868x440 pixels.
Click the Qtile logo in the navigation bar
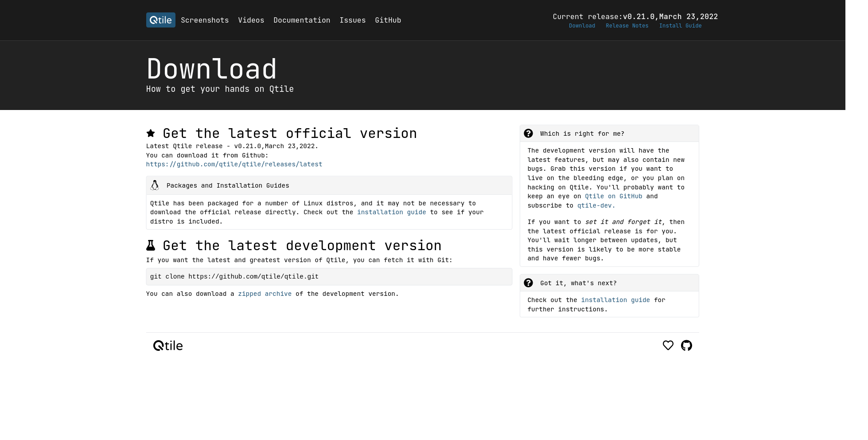click(x=160, y=20)
